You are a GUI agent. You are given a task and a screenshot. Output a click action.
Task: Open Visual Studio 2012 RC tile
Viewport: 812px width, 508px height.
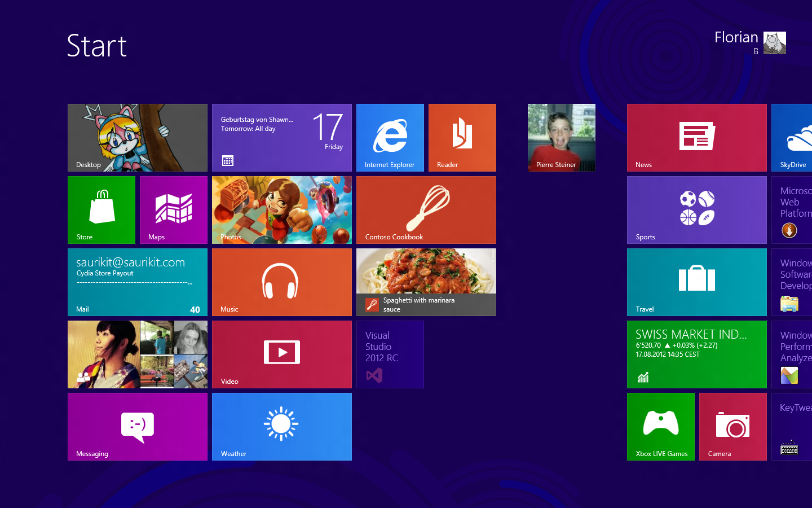pos(390,354)
